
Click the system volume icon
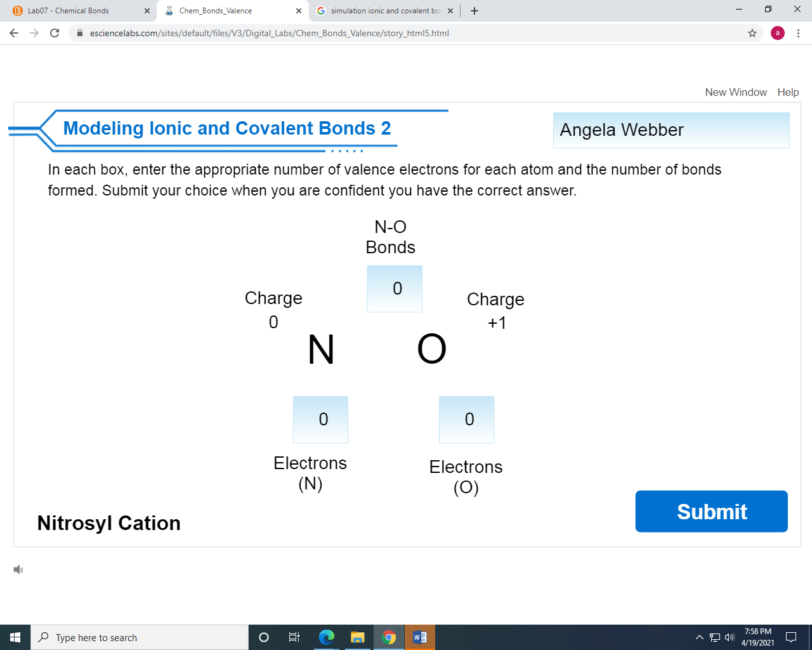(730, 637)
